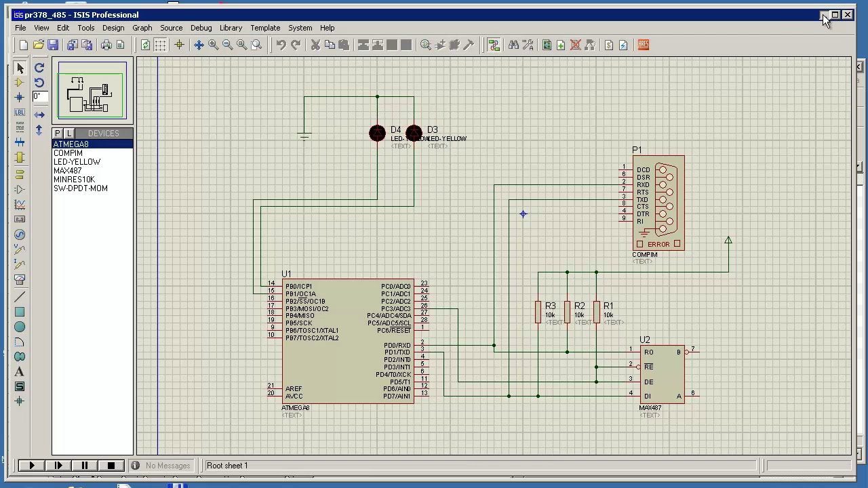Select the Component Mode tool
This screenshot has height=488, width=868.
20,83
